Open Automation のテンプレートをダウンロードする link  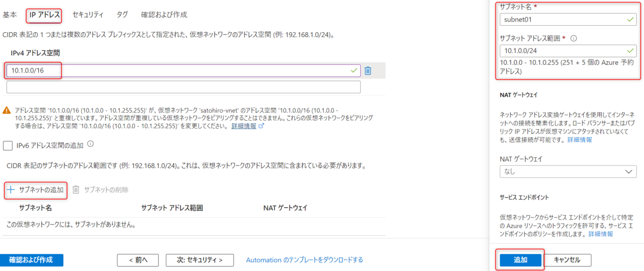[304, 260]
